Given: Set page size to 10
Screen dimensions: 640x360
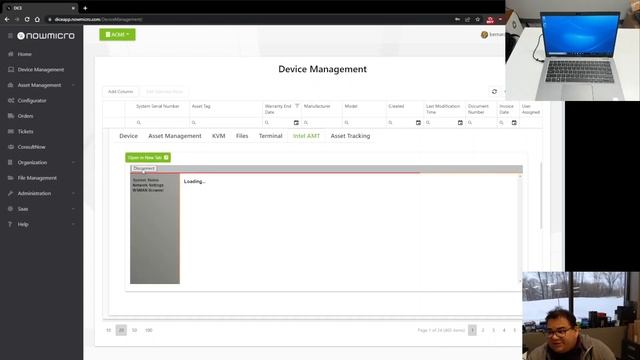Looking at the screenshot, I should pos(109,330).
